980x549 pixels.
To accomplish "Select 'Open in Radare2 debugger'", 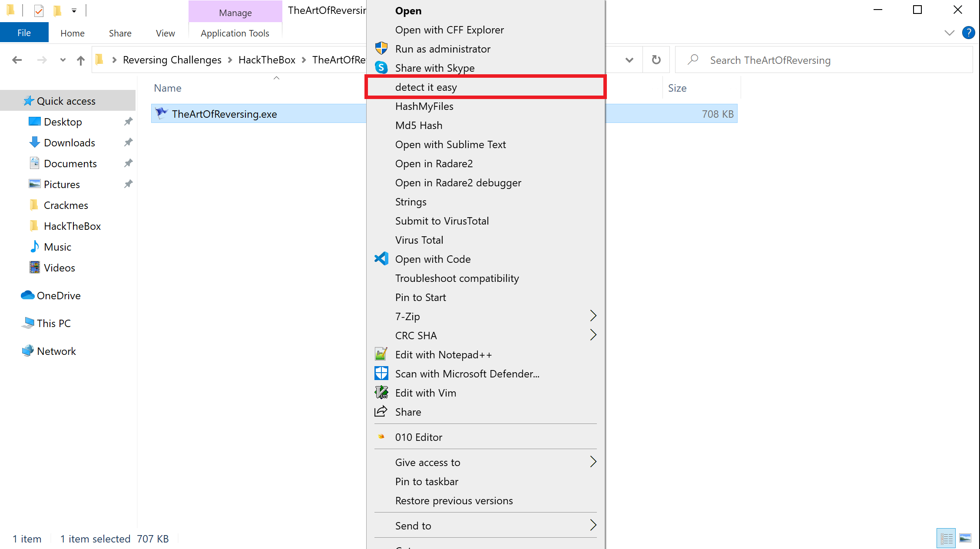I will coord(458,182).
